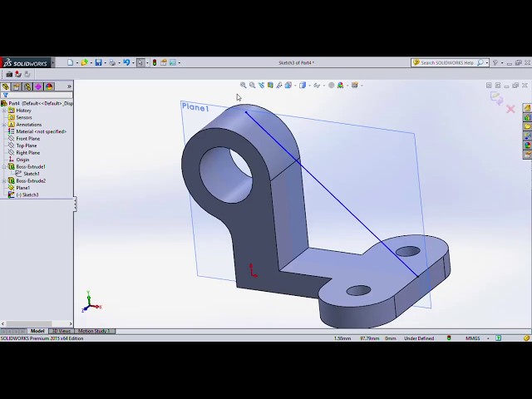532x399 pixels.
Task: Toggle the Select cursor tool
Action: click(140, 62)
